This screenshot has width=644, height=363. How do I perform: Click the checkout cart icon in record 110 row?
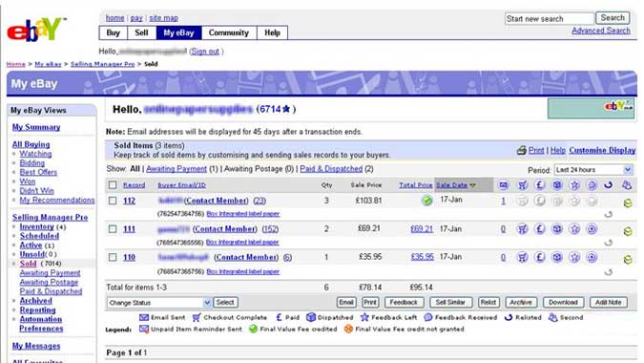(x=523, y=257)
